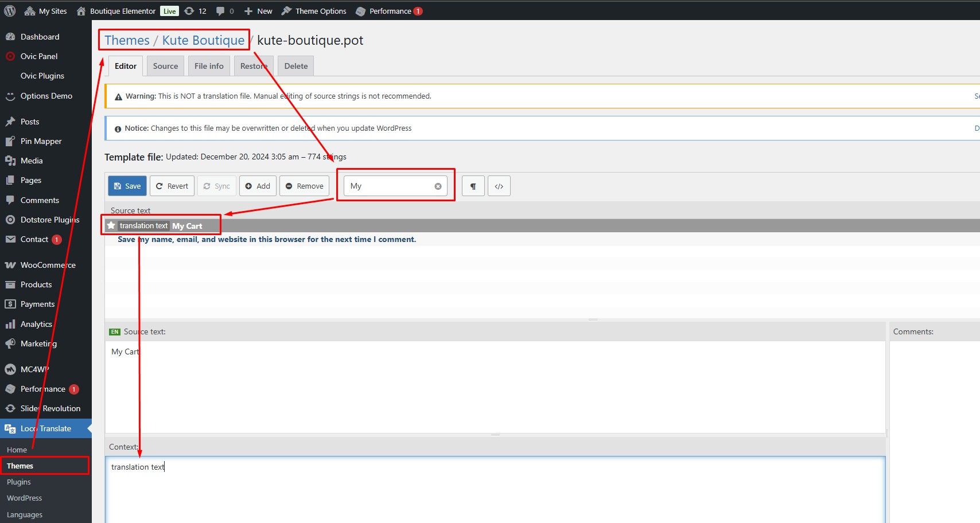
Task: Select the My Cart source string row
Action: tap(542, 226)
